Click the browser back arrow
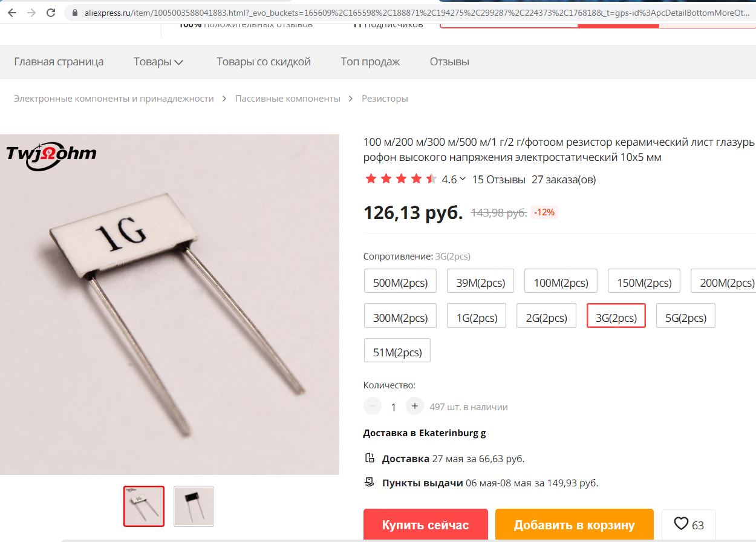 point(15,12)
